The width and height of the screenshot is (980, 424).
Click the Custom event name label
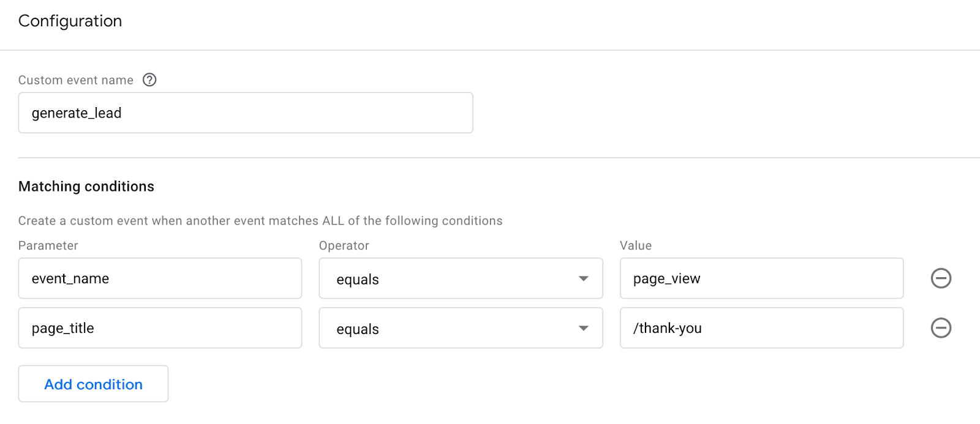[76, 80]
